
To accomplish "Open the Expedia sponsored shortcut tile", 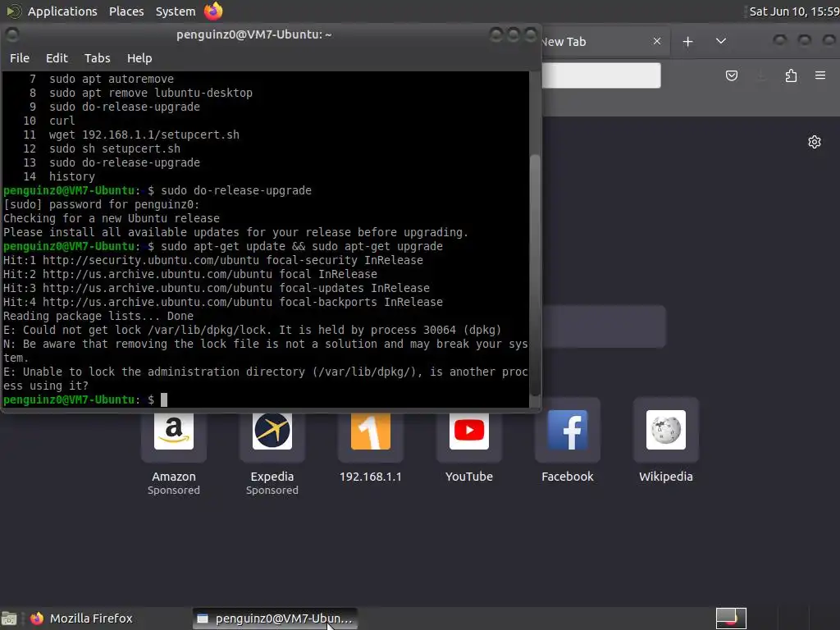I will click(x=272, y=430).
